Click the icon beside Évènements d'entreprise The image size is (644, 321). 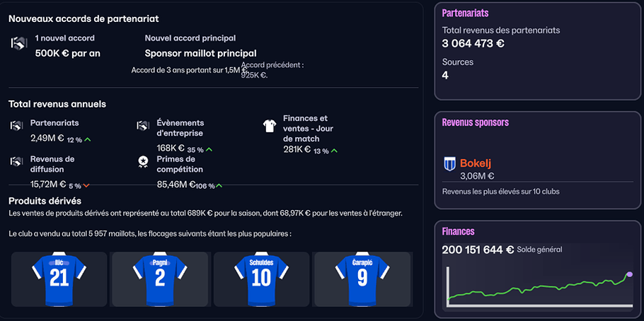point(143,126)
